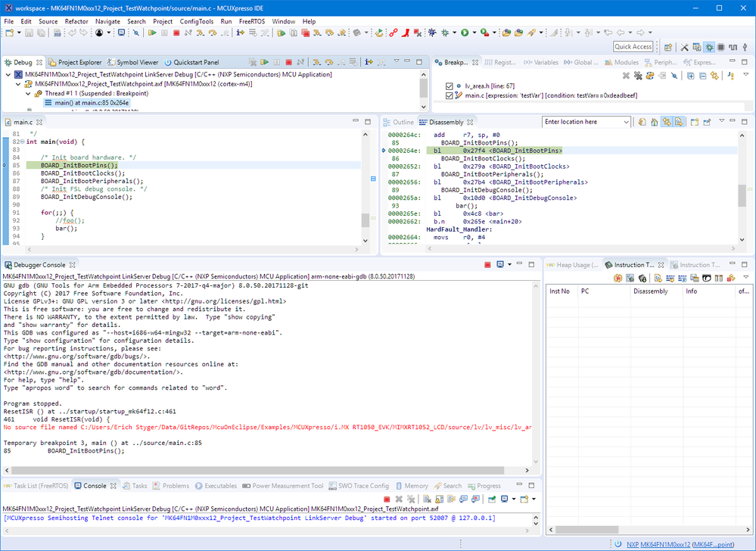The image size is (756, 551).
Task: Collapse the LinkServer Debug launch tree node
Action: pyautogui.click(x=8, y=75)
